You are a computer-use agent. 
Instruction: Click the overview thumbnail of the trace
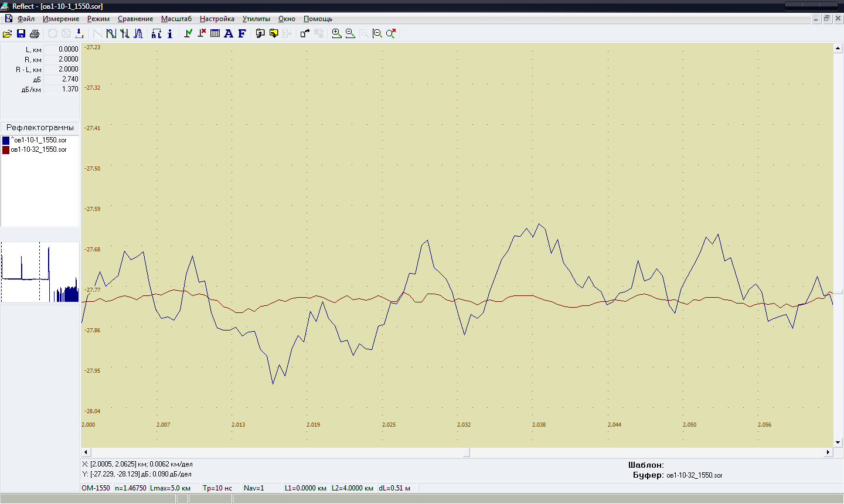(40, 273)
